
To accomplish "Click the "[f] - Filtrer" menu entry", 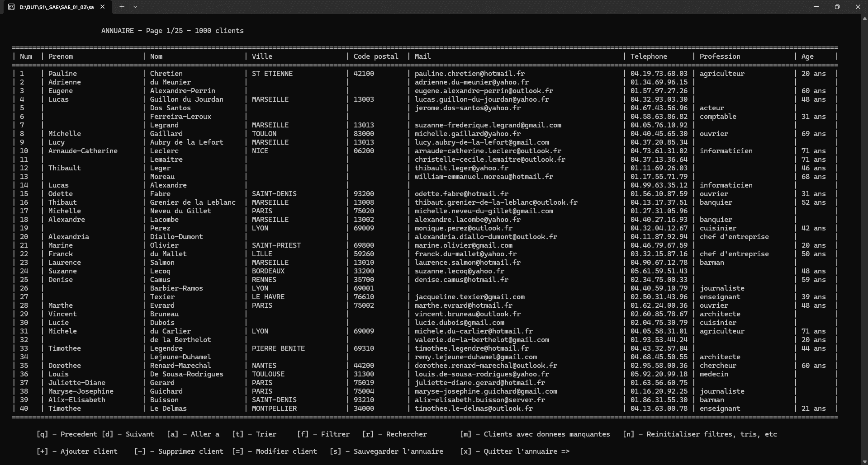I will click(x=323, y=434).
